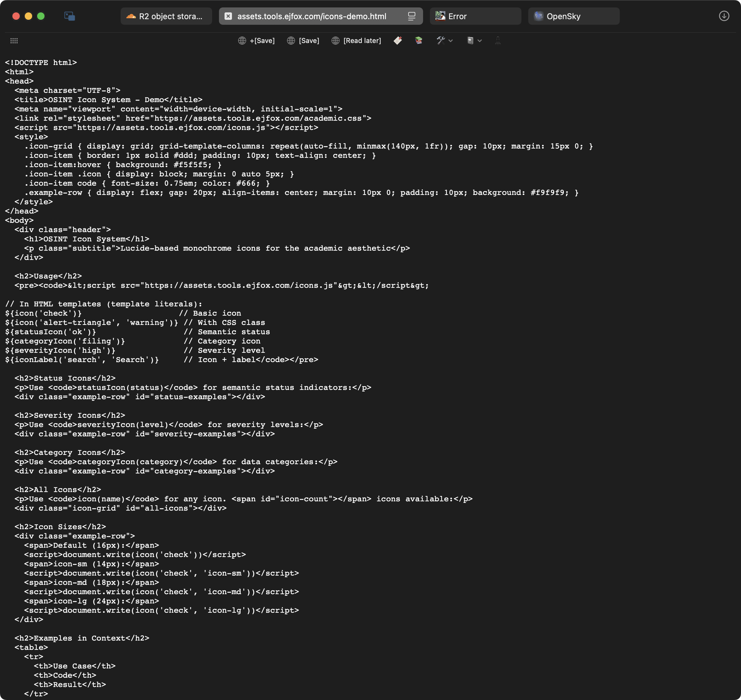741x700 pixels.
Task: Toggle reader view beside the address bar
Action: coord(411,16)
